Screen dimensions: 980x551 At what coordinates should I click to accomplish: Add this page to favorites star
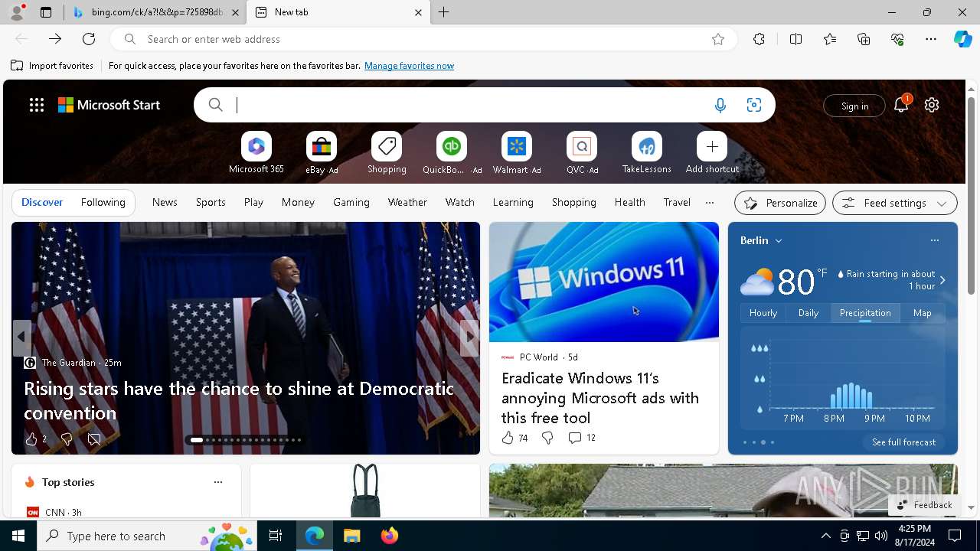point(718,39)
